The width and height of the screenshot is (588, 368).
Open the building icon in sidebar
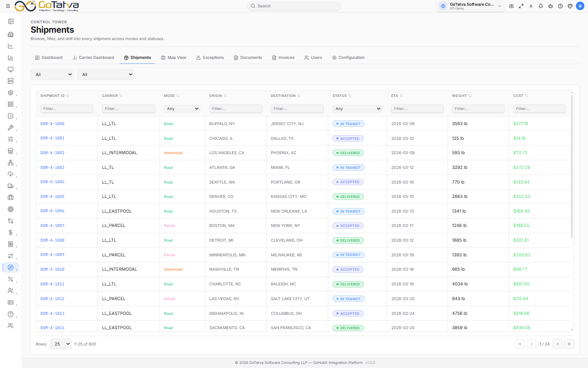click(x=11, y=34)
